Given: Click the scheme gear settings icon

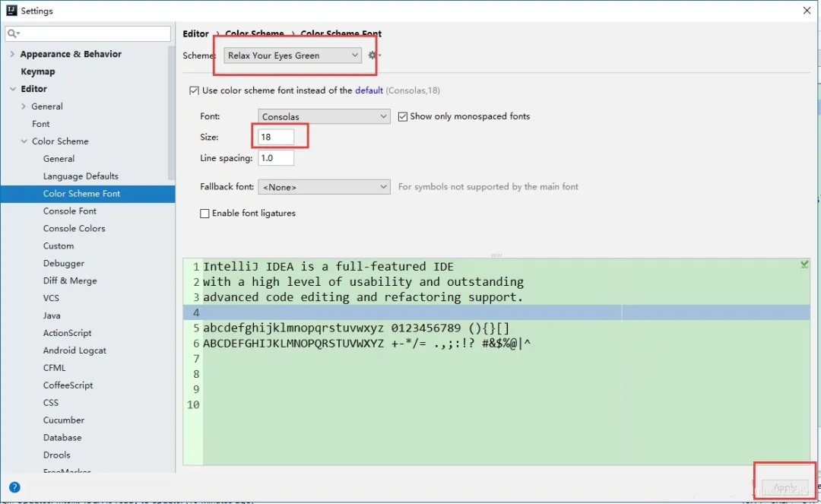Looking at the screenshot, I should click(x=372, y=55).
